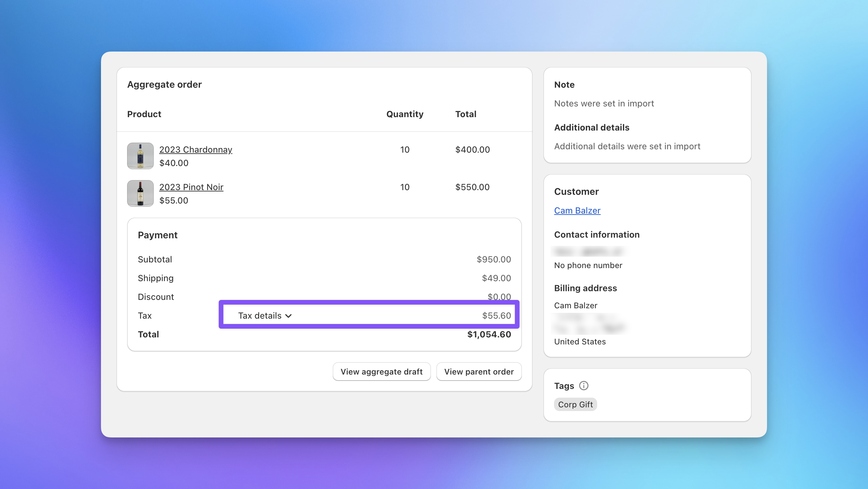
Task: Click the Tax details chevron arrow
Action: (x=289, y=316)
